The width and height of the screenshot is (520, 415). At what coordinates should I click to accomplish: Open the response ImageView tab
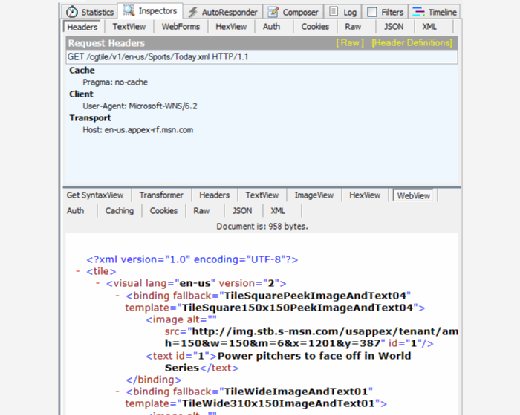pyautogui.click(x=314, y=195)
